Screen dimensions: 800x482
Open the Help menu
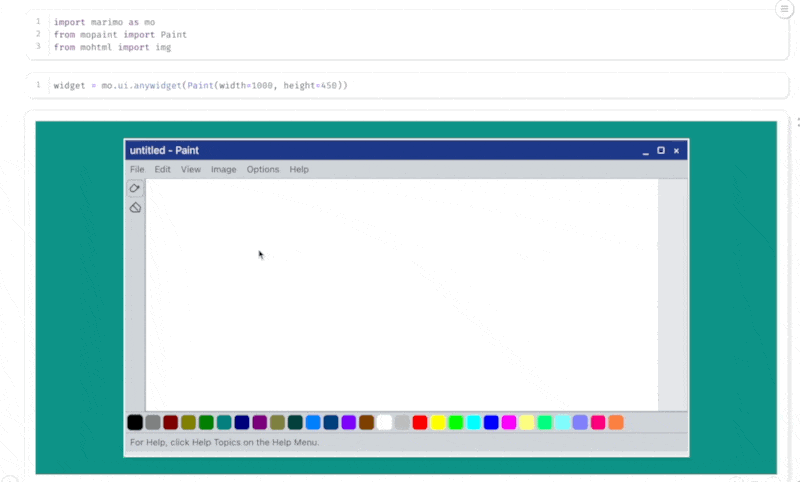coord(299,170)
